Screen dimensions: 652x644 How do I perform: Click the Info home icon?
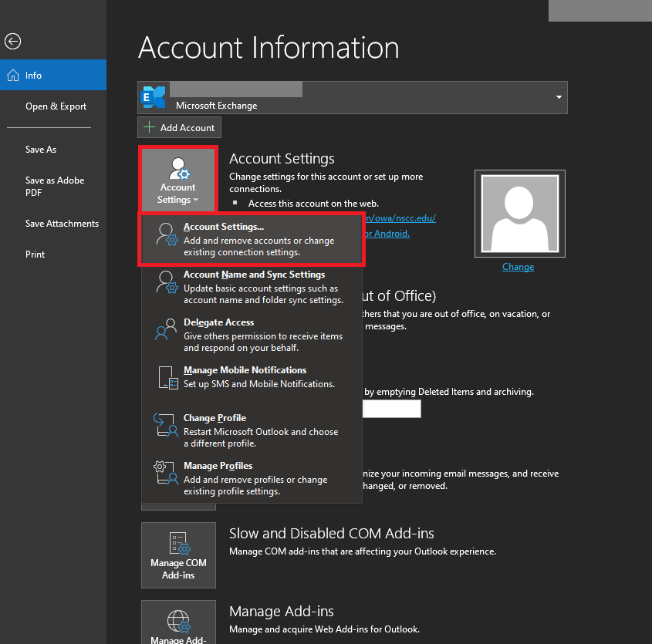click(13, 76)
